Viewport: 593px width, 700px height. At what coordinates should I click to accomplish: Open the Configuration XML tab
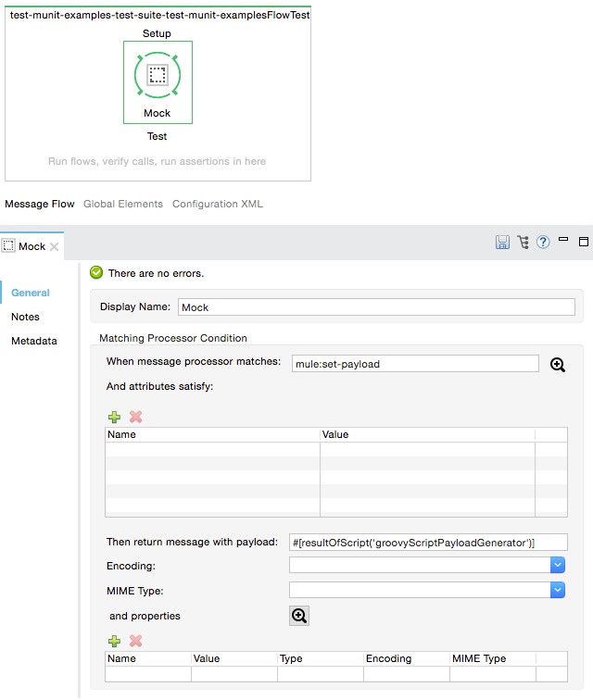click(x=217, y=204)
